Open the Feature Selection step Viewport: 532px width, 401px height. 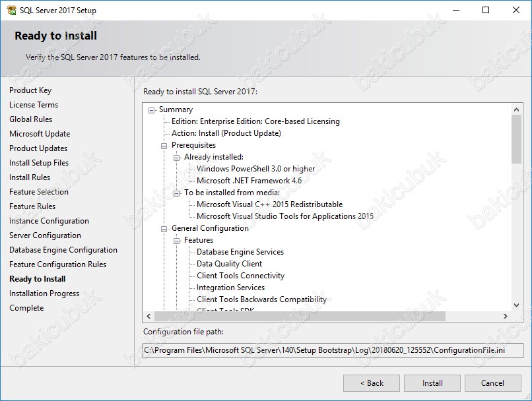[x=39, y=192]
